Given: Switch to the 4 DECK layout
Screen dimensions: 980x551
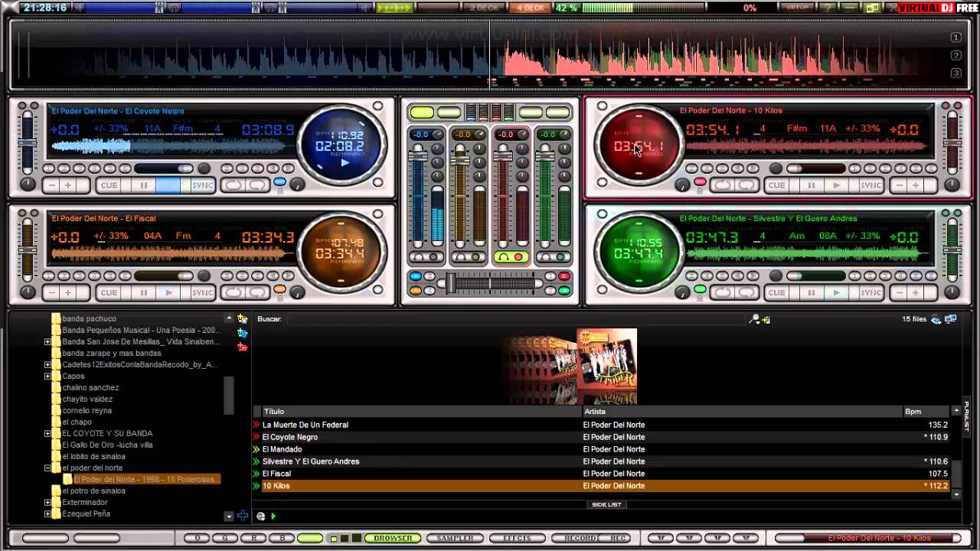Looking at the screenshot, I should click(530, 8).
